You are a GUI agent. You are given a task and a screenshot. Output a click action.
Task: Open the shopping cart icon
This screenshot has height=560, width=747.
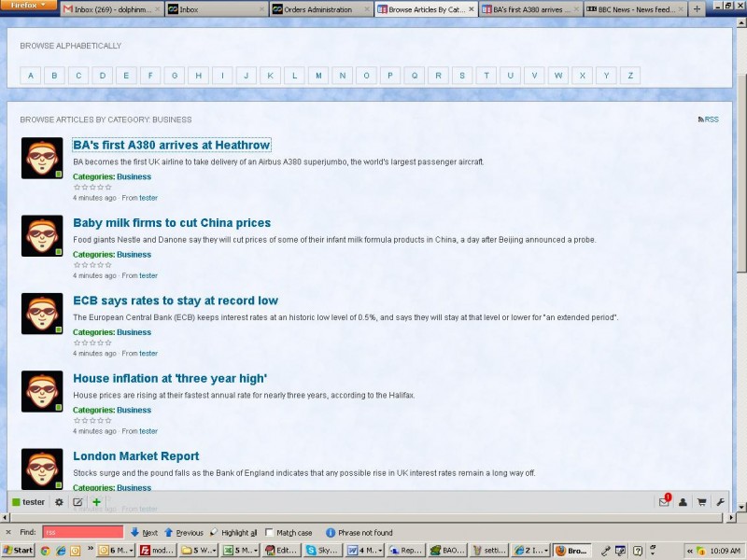(x=702, y=502)
